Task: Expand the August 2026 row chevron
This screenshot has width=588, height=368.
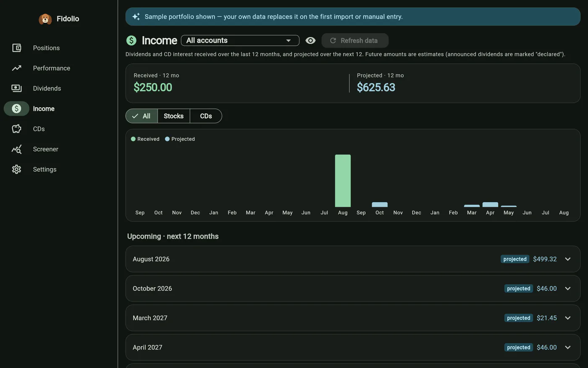Action: (568, 259)
